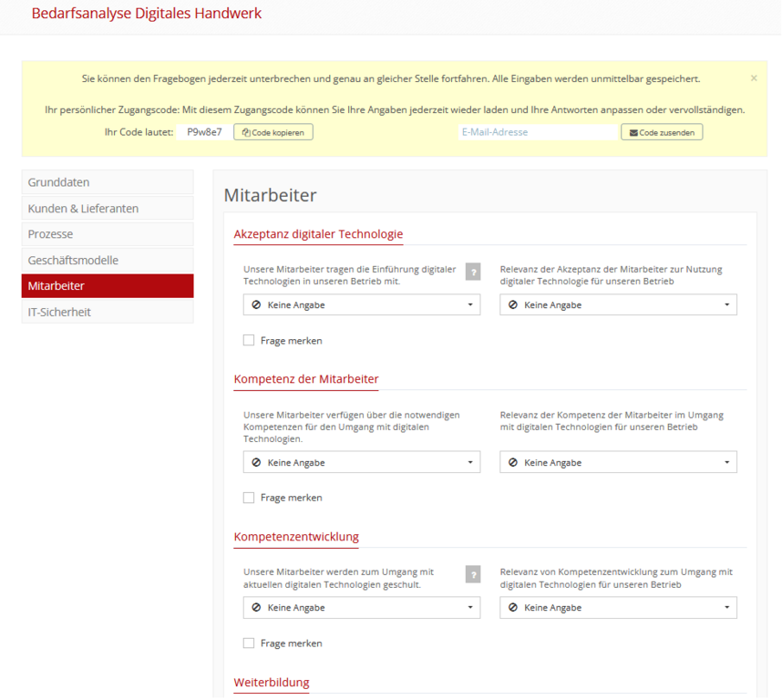
Task: Open Relevanz von Kompetenzentwicklung dropdown
Action: point(619,607)
